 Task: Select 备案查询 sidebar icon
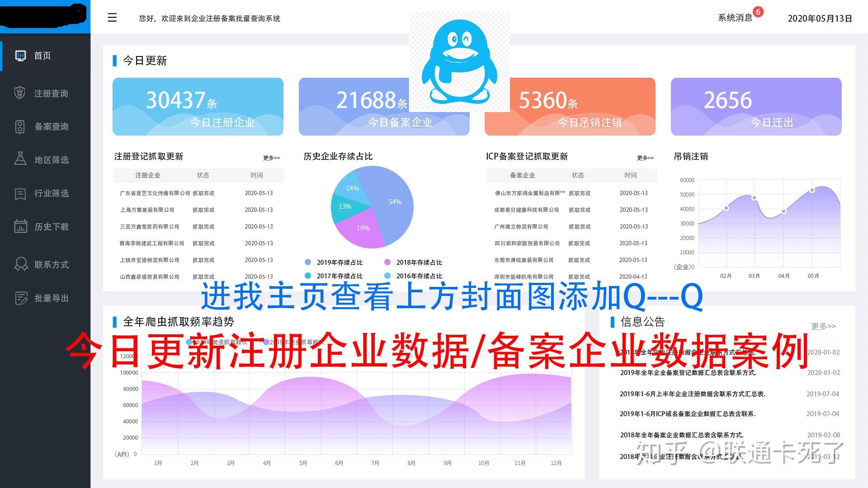pos(20,127)
